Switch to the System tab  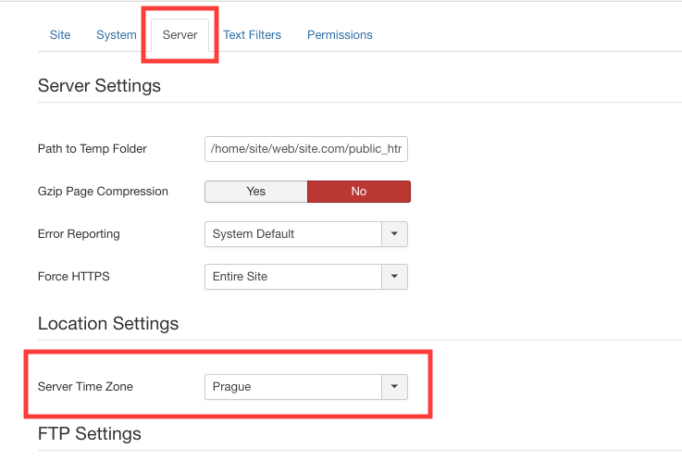[116, 35]
